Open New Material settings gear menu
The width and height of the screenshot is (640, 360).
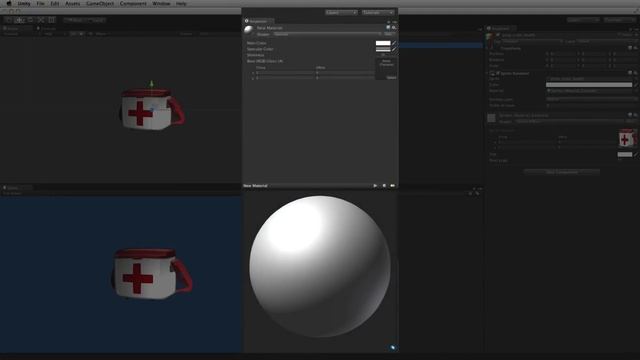394,27
